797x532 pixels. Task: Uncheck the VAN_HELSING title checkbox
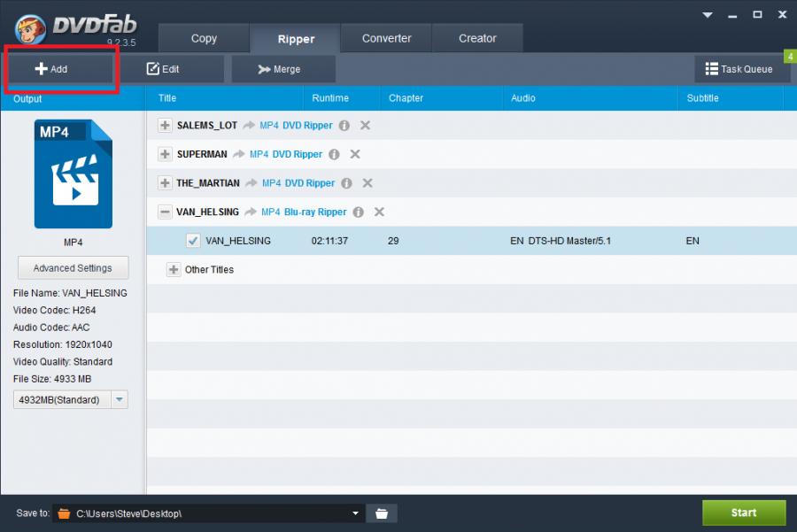pos(193,241)
